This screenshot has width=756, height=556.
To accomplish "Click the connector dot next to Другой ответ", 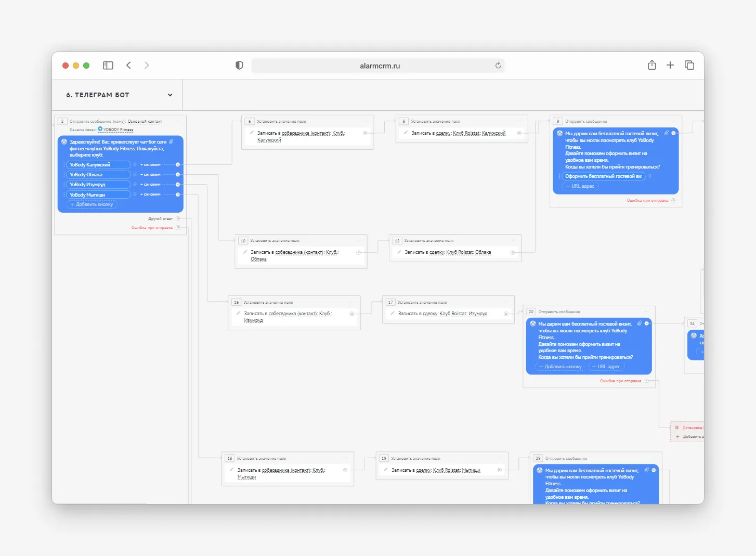I will point(178,218).
